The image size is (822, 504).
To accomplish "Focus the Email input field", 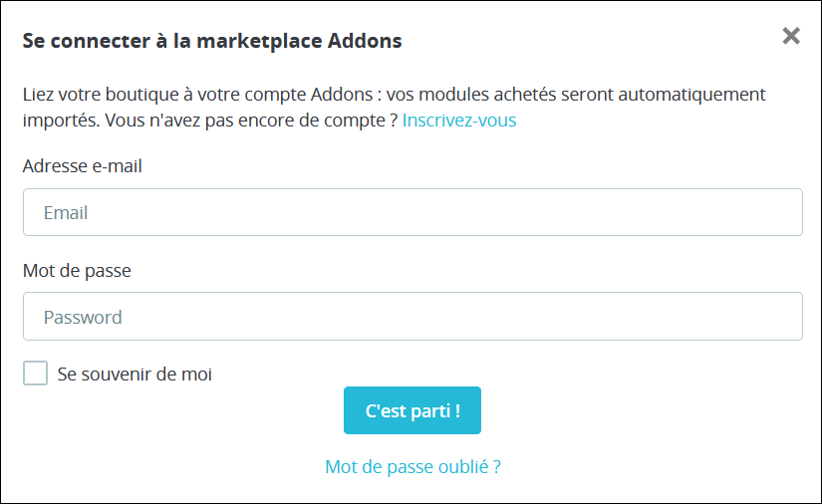I will tap(412, 212).
